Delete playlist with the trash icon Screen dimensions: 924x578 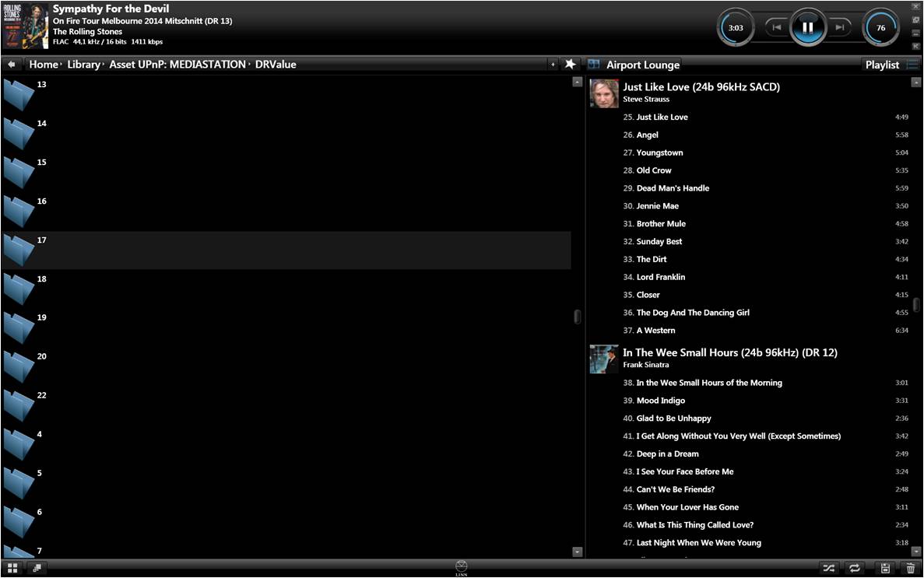[910, 569]
